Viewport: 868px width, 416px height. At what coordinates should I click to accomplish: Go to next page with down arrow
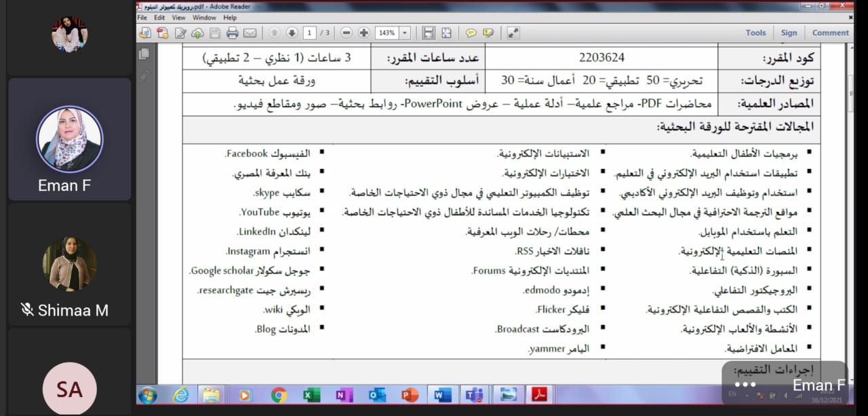coord(292,33)
